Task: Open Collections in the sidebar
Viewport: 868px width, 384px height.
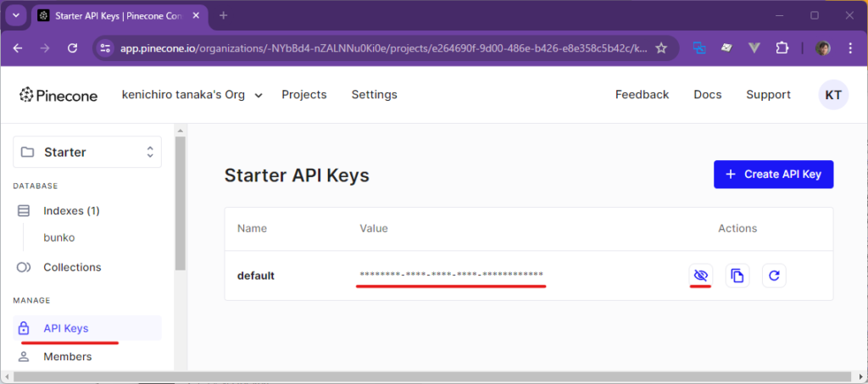Action: (x=73, y=267)
